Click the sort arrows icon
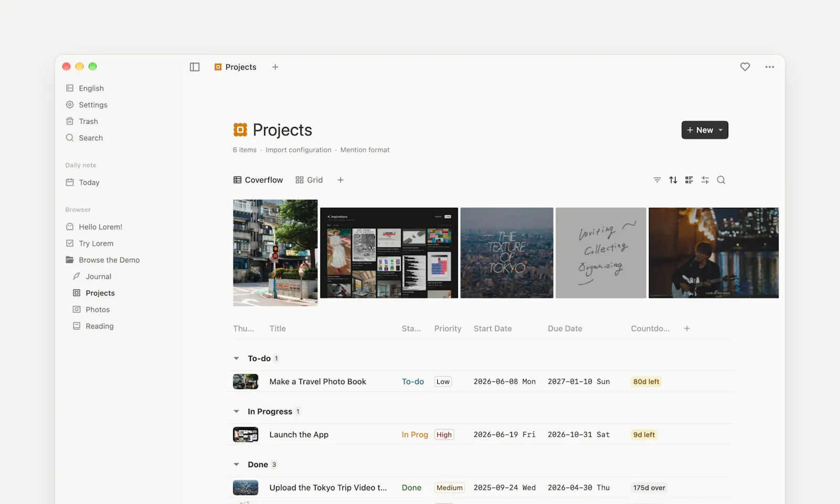 click(x=673, y=180)
